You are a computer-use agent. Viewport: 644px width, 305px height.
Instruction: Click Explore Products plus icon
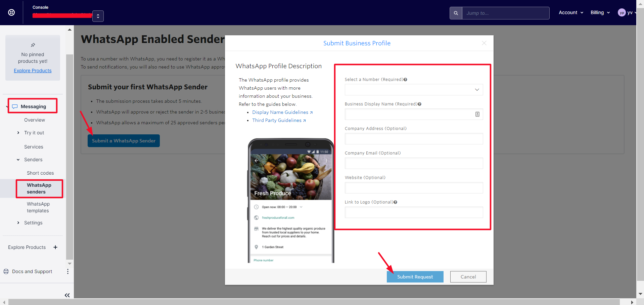point(55,247)
